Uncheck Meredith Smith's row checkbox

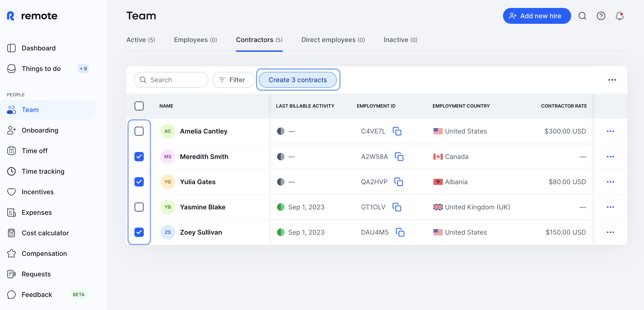click(139, 156)
